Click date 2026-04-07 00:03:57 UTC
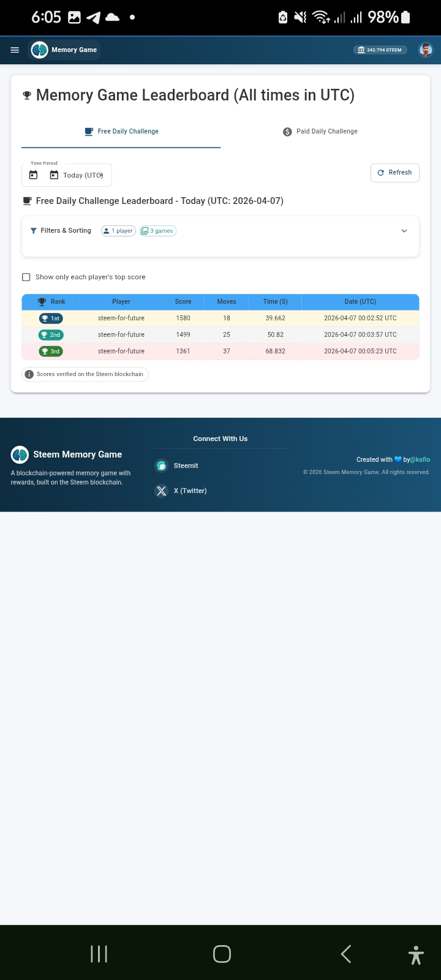The height and width of the screenshot is (980, 441). (x=360, y=335)
